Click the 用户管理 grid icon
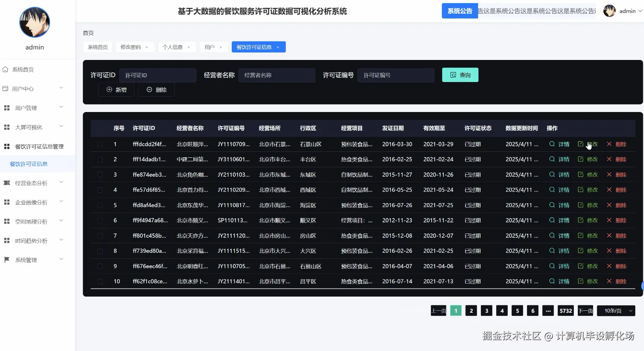The width and height of the screenshot is (644, 351). pos(7,108)
